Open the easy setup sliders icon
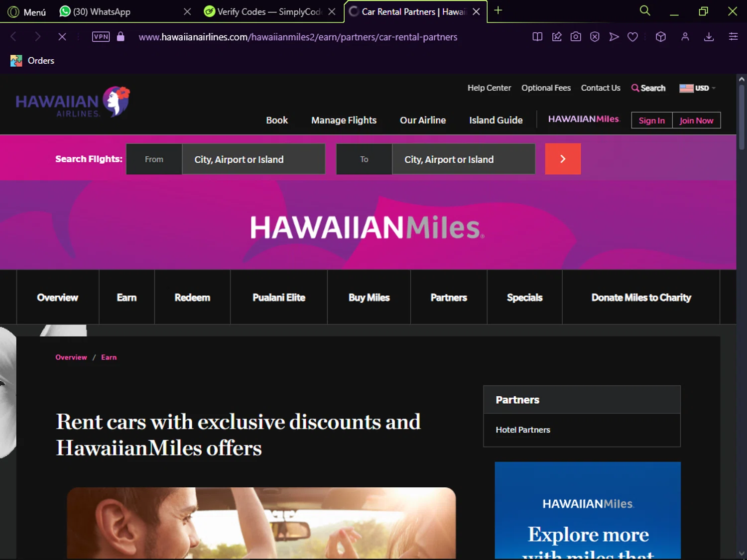This screenshot has width=747, height=560. coord(733,37)
